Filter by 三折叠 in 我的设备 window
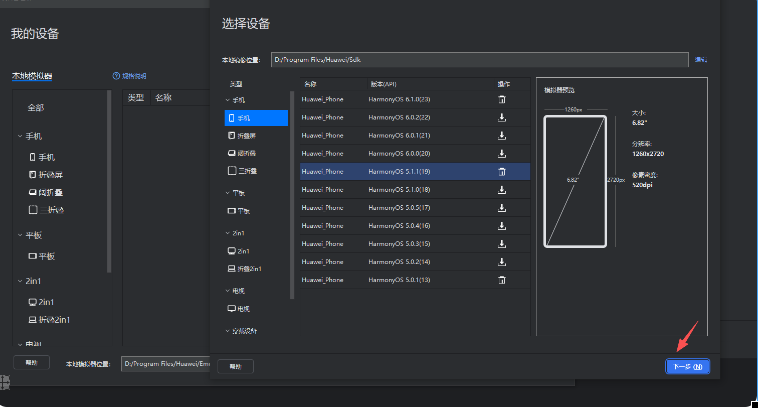Image resolution: width=758 pixels, height=408 pixels. tap(46, 210)
